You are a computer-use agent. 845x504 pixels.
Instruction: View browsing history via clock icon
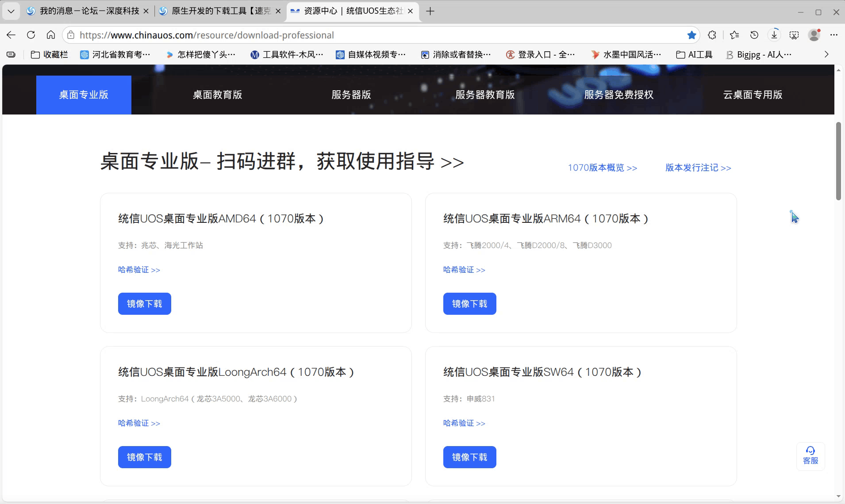[754, 35]
